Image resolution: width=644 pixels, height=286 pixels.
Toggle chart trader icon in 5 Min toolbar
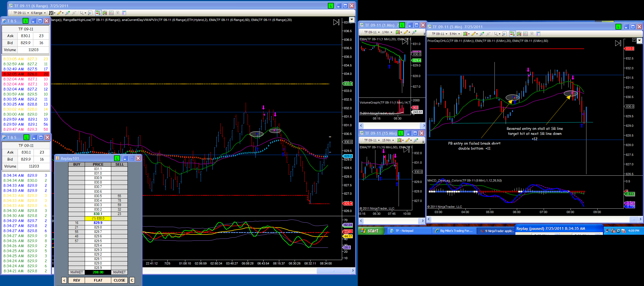click(513, 34)
